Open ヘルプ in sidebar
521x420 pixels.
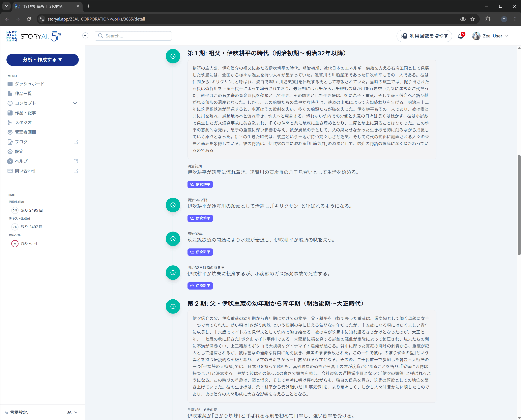click(x=21, y=161)
